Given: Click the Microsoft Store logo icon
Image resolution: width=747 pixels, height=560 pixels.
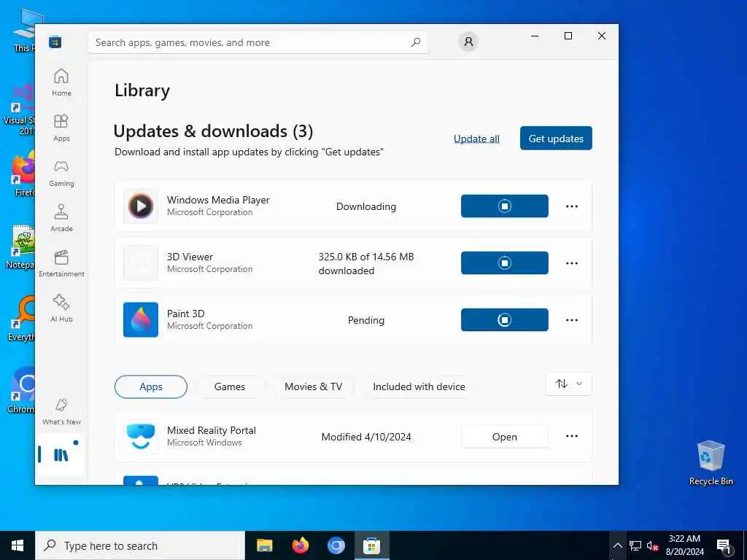Looking at the screenshot, I should tap(55, 42).
